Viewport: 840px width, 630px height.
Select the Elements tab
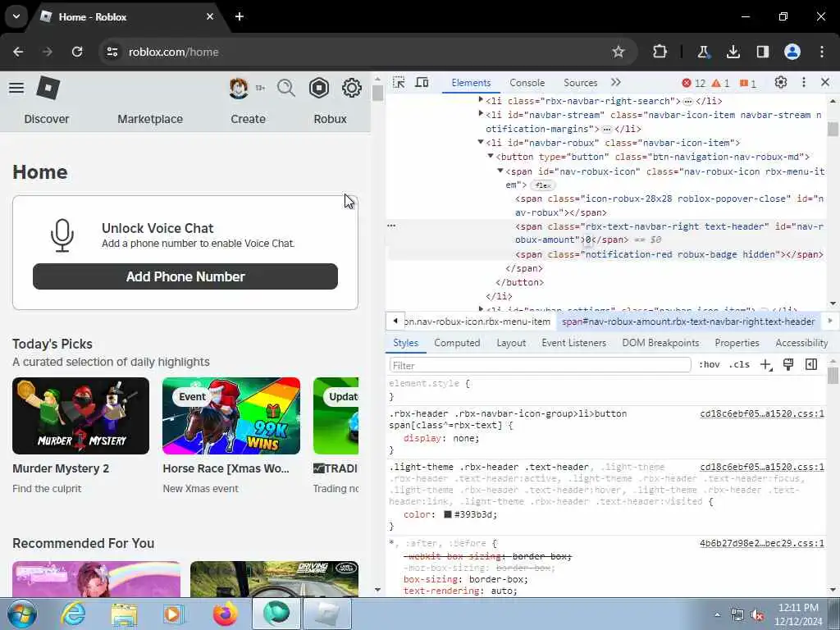coord(471,83)
